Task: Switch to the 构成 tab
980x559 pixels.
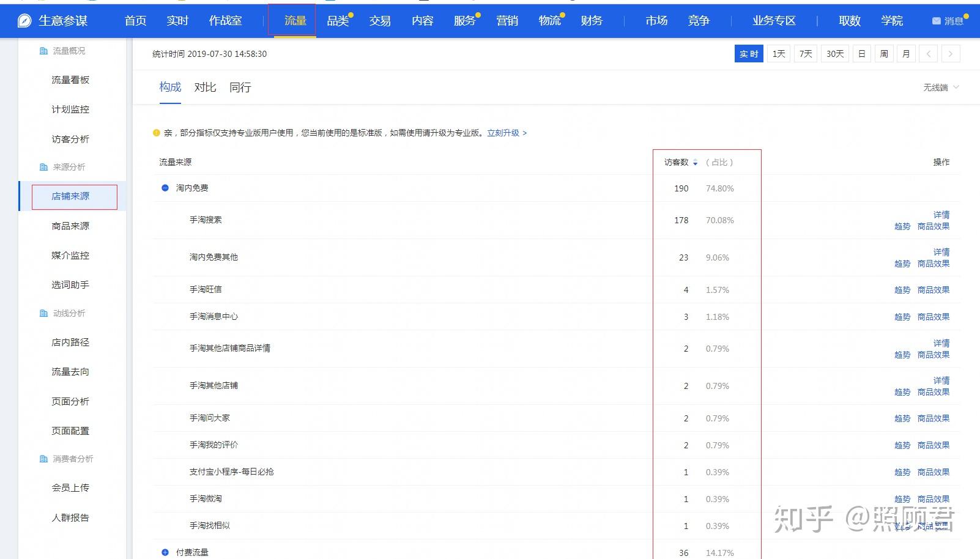Action: (x=170, y=87)
